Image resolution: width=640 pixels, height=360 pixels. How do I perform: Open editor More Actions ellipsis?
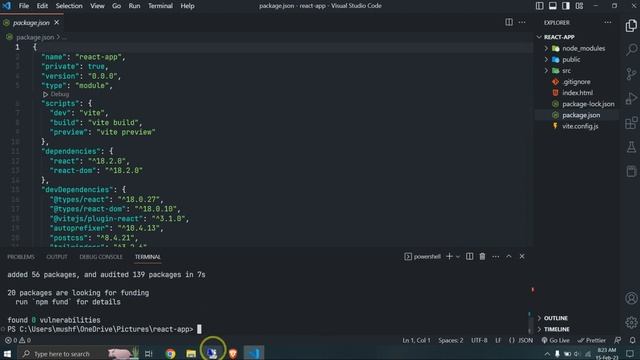coord(522,22)
